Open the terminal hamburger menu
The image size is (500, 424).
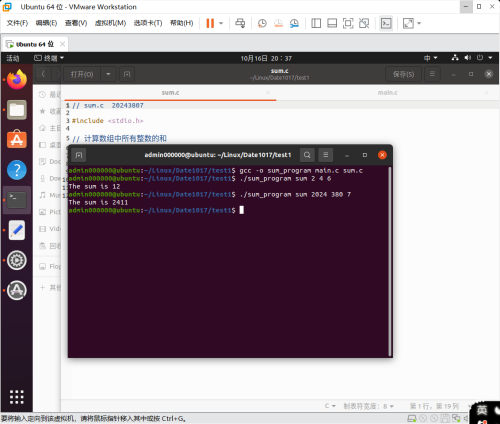326,155
